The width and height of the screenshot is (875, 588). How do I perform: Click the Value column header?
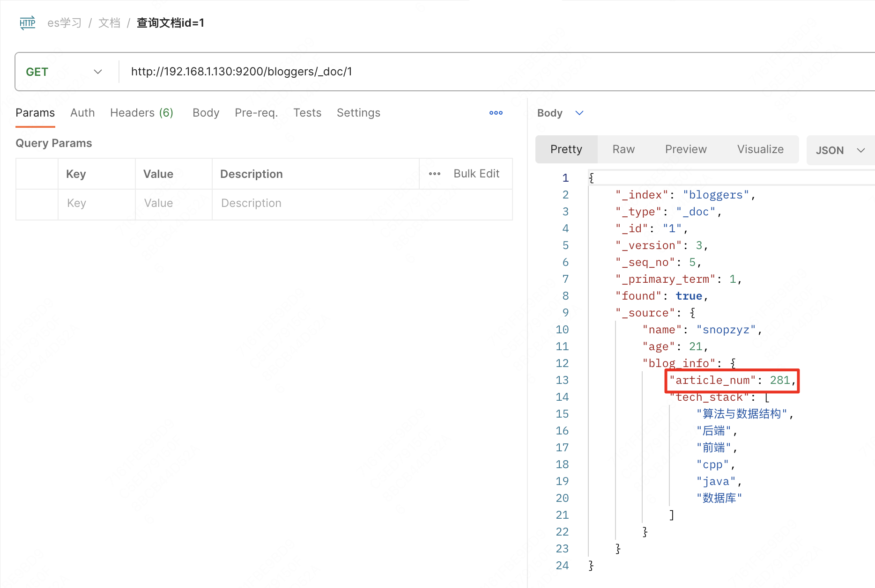tap(158, 174)
